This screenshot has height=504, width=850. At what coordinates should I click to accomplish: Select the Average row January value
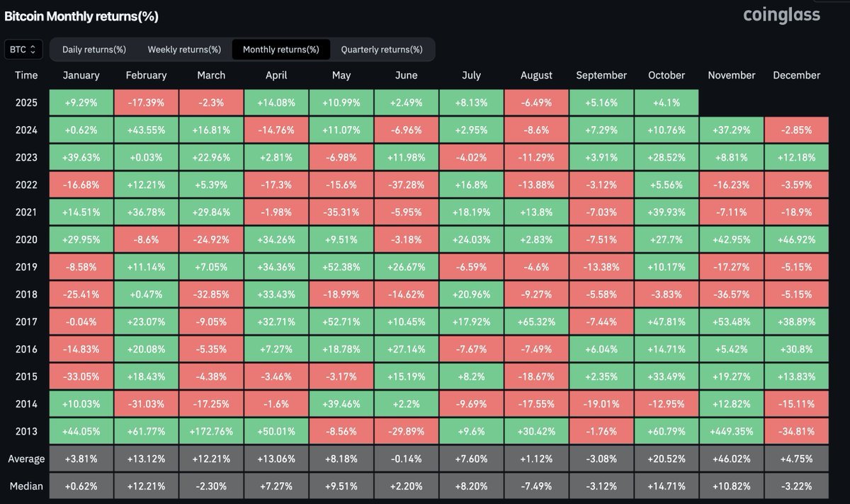coord(81,458)
